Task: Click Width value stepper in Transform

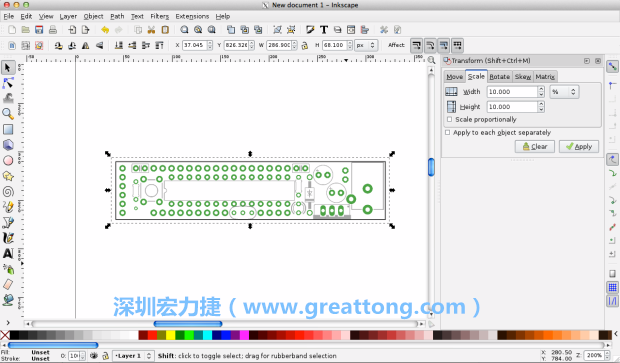Action: coord(541,92)
